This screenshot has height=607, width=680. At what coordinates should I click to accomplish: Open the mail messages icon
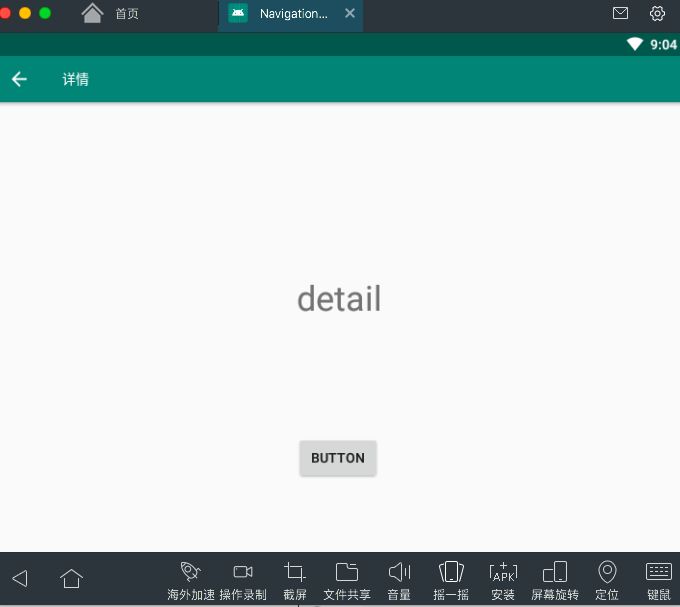click(x=620, y=13)
